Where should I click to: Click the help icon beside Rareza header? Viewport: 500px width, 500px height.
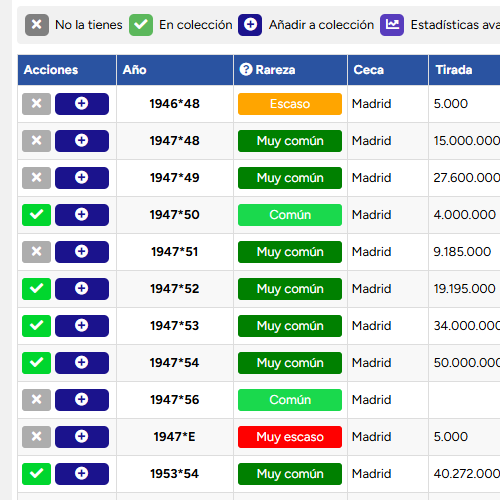[x=246, y=70]
